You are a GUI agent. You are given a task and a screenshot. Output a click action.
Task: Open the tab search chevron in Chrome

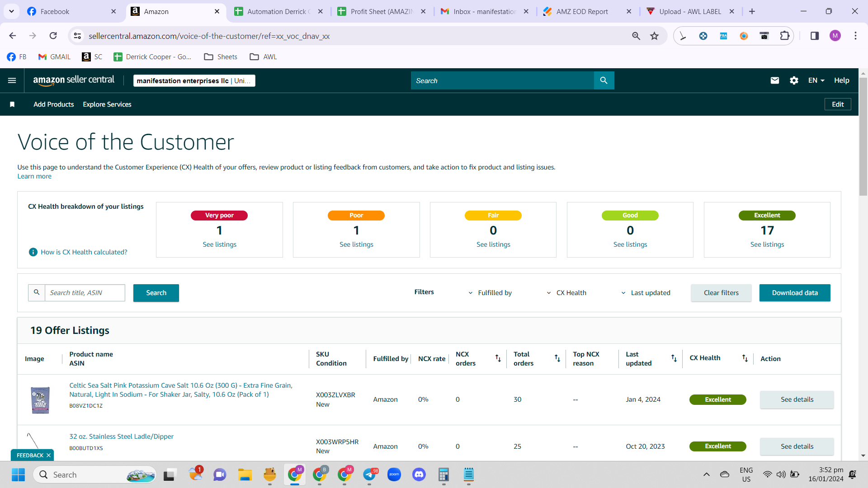pos(11,11)
